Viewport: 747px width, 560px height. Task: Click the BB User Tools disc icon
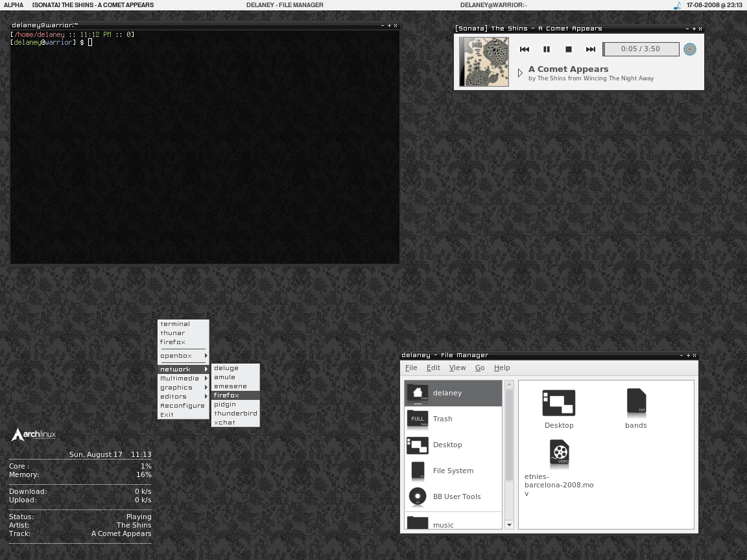click(418, 496)
